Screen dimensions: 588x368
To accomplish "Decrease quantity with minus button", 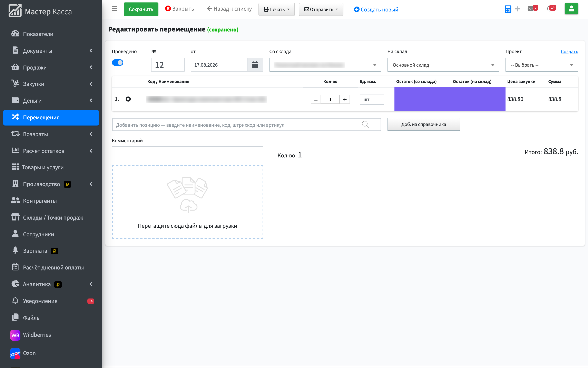I will pos(316,100).
